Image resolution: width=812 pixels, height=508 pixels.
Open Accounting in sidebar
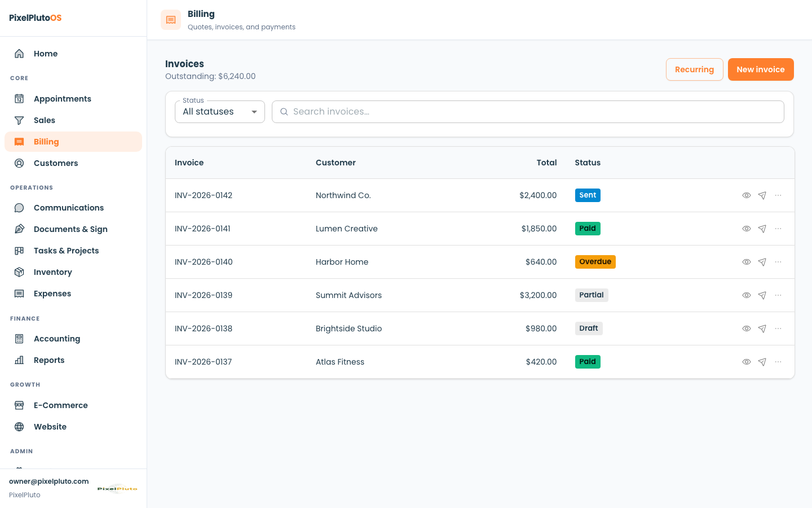[x=73, y=339]
